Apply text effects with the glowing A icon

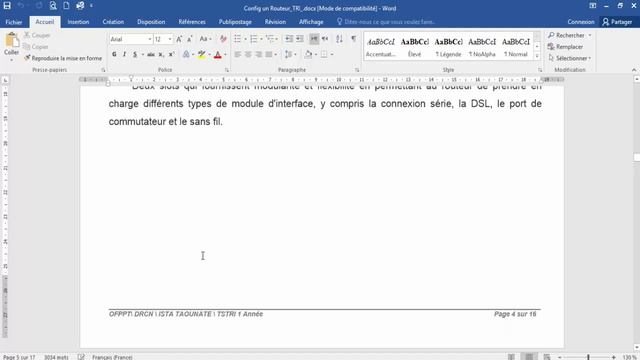(186, 54)
